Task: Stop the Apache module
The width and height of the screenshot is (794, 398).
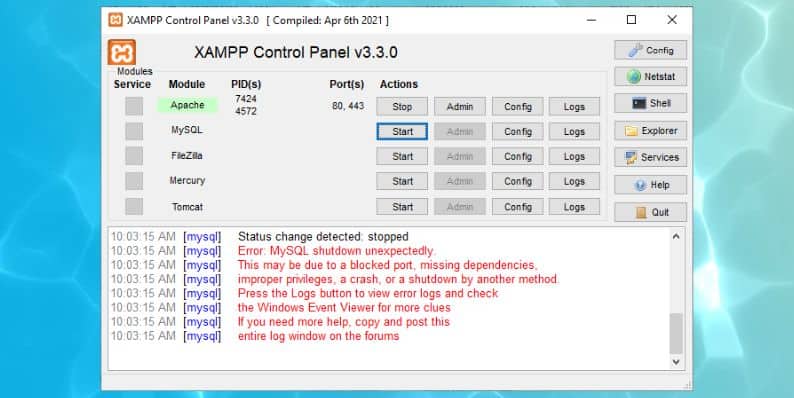Action: click(402, 106)
